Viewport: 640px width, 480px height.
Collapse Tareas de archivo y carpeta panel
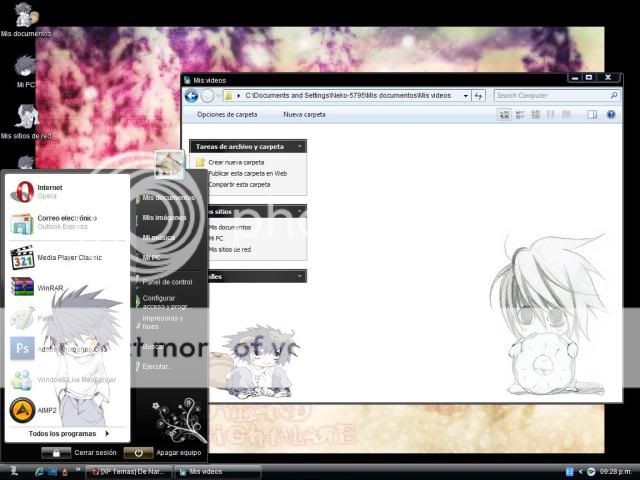point(300,146)
